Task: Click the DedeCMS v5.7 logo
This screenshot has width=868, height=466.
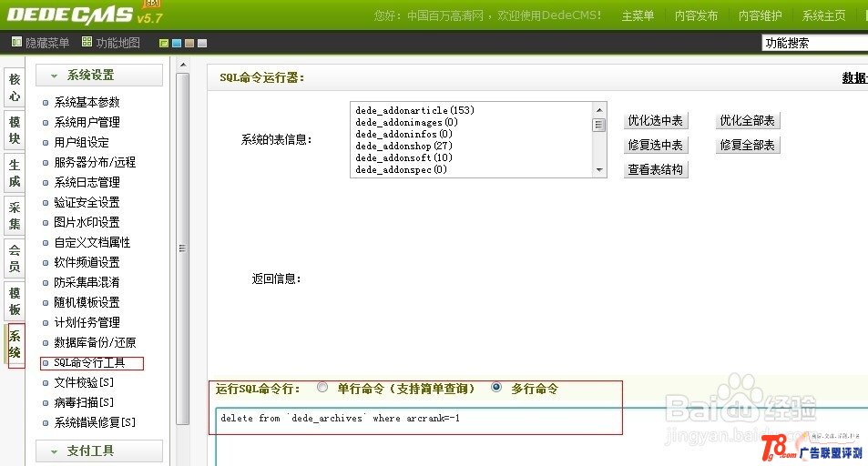Action: coord(84,14)
